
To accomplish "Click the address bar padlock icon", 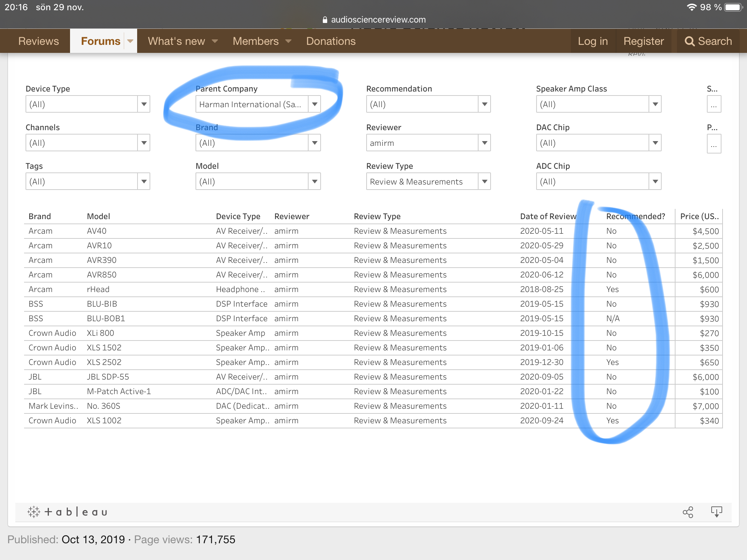I will [325, 20].
